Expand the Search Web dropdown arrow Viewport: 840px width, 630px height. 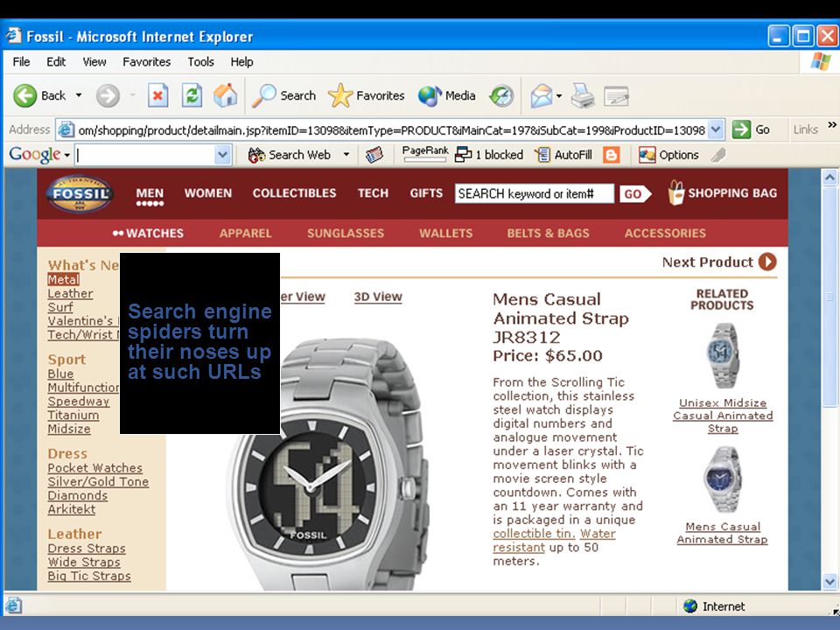pyautogui.click(x=346, y=155)
